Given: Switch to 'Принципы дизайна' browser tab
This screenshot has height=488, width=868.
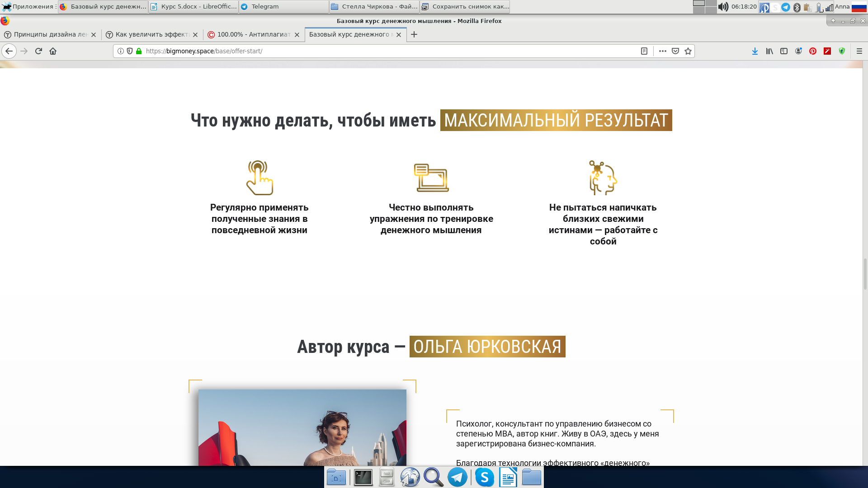Looking at the screenshot, I should pos(49,34).
